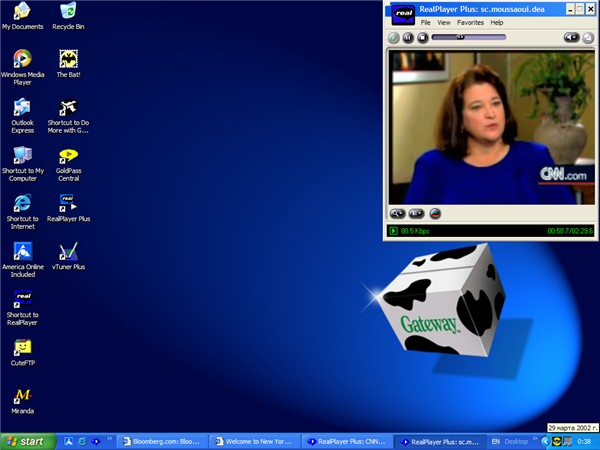The image size is (600, 450).
Task: Click the monitor tray icon
Action: coord(568,442)
